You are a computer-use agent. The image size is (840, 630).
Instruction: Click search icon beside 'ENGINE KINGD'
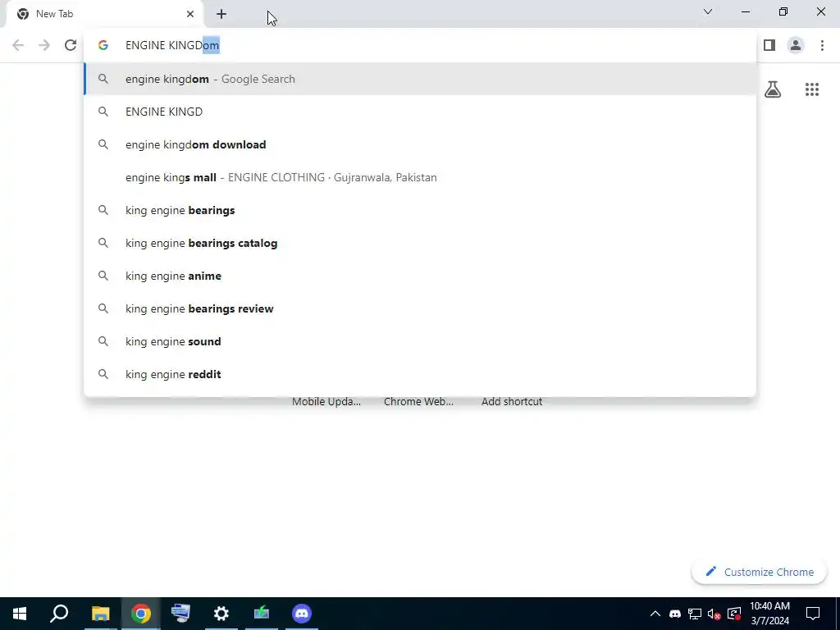[x=103, y=112]
